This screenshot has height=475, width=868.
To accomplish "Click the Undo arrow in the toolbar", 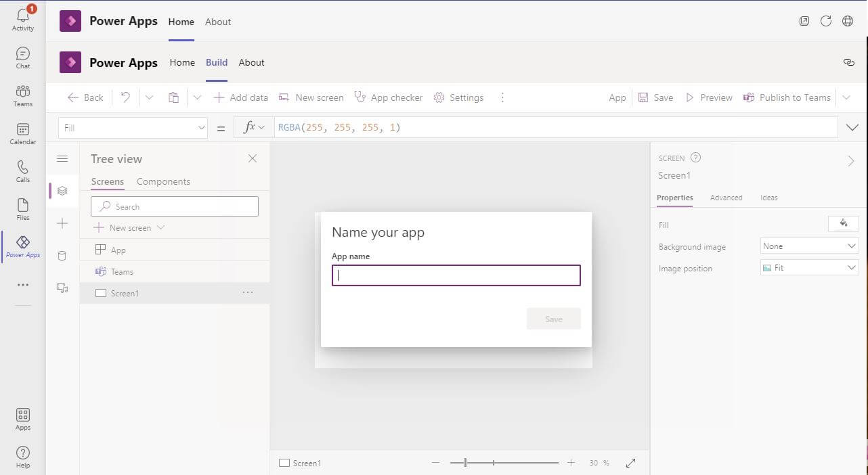I will point(124,97).
